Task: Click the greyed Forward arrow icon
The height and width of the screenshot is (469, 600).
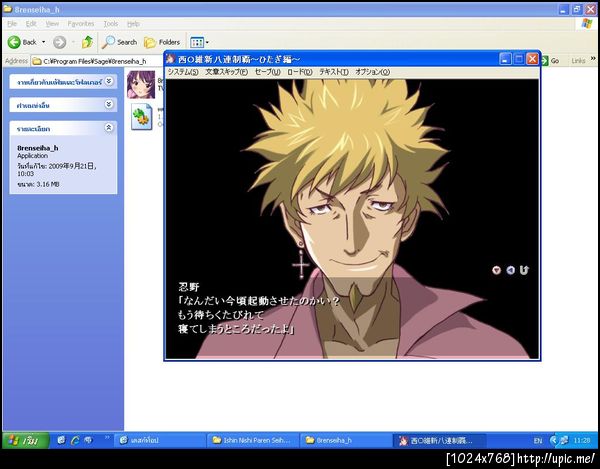Action: point(59,42)
